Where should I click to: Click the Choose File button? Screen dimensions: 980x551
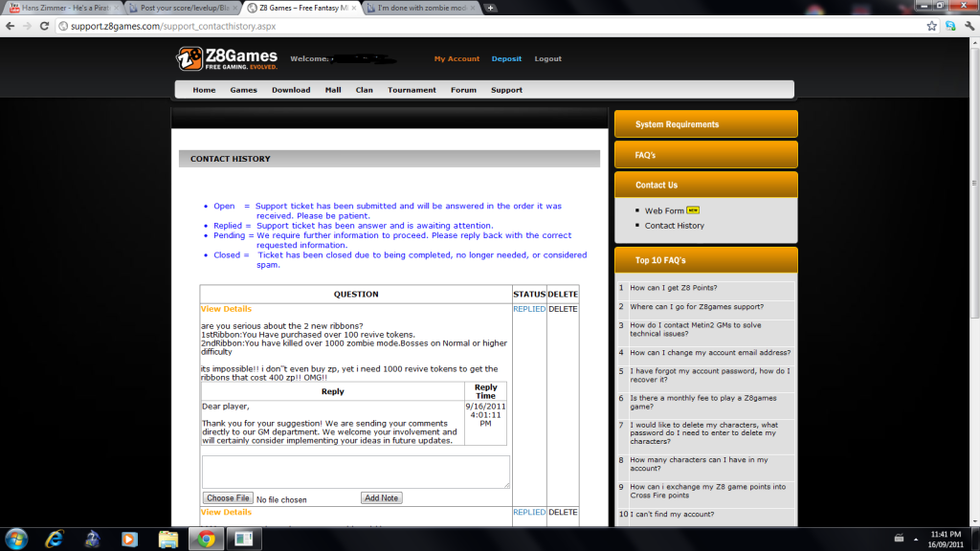point(228,498)
